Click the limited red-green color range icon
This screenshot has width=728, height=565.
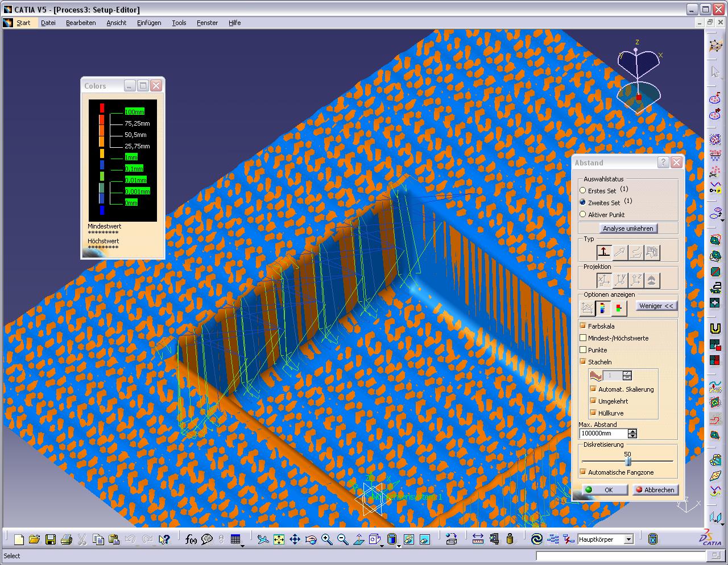(619, 308)
